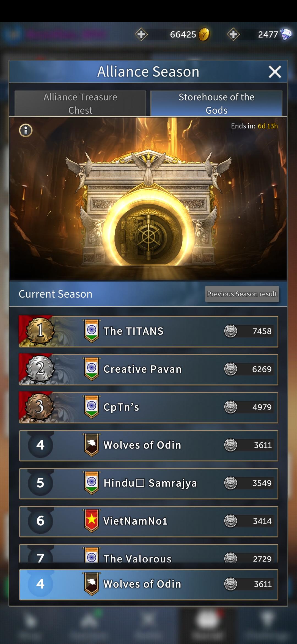Image resolution: width=297 pixels, height=644 pixels.
Task: Switch to Alliance Treasure Chest tab
Action: coord(80,103)
